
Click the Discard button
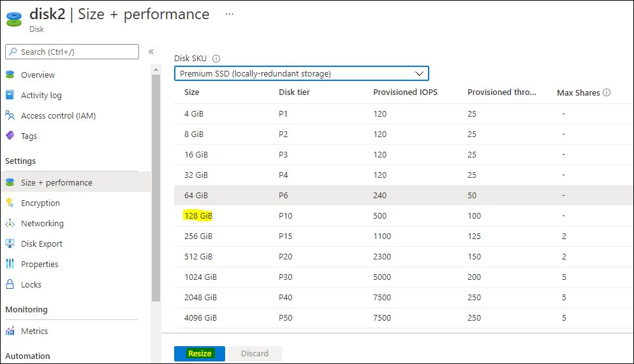[254, 354]
